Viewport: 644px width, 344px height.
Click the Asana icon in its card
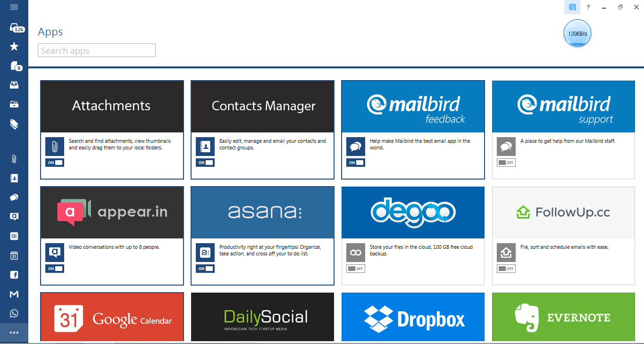[205, 253]
